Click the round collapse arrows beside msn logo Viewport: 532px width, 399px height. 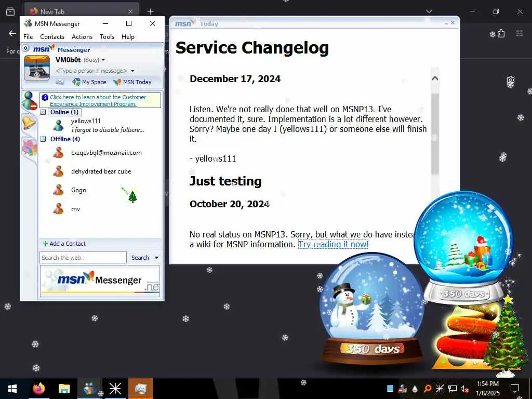[x=25, y=48]
